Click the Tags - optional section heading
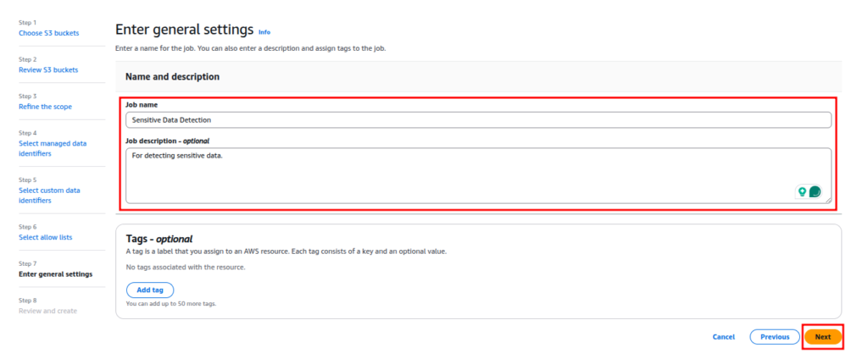This screenshot has height=359, width=868. pos(159,239)
